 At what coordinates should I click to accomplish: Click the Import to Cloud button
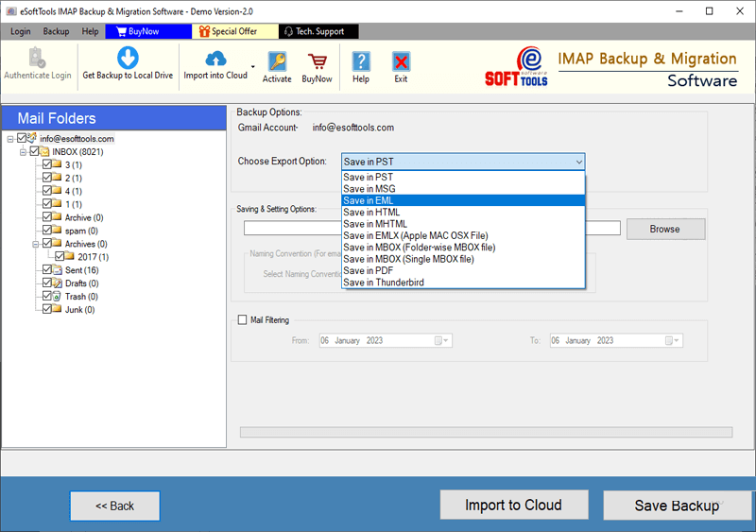click(514, 505)
